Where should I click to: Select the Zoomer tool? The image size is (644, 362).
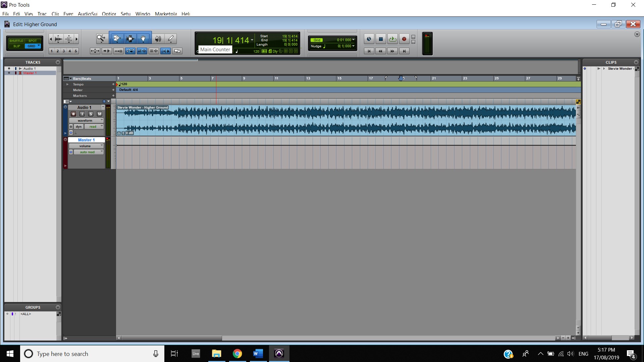click(x=101, y=39)
